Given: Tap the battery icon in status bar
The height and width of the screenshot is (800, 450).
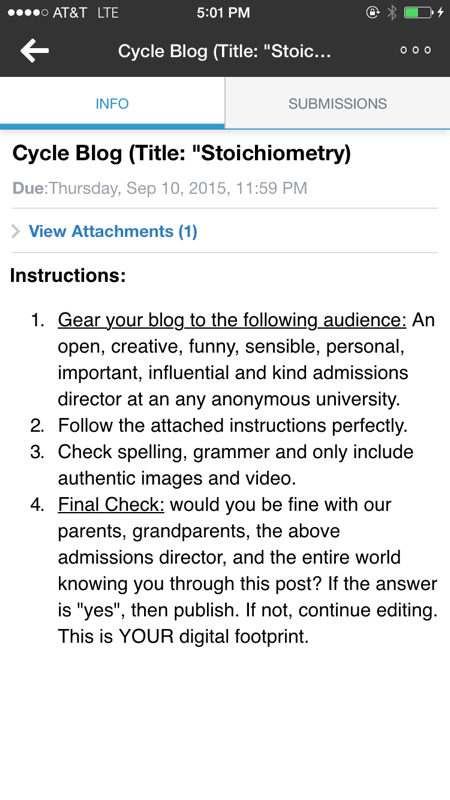Looking at the screenshot, I should click(419, 13).
